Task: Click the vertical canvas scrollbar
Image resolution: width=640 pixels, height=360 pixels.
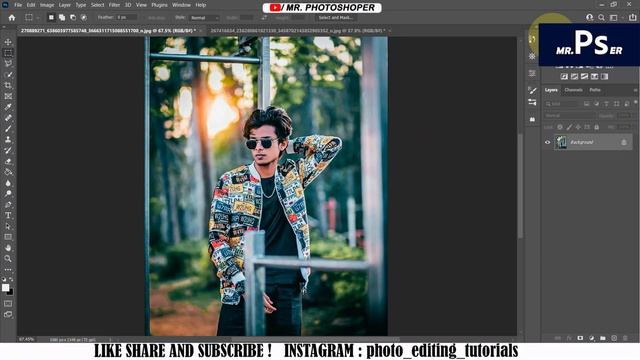Action: pyautogui.click(x=520, y=186)
